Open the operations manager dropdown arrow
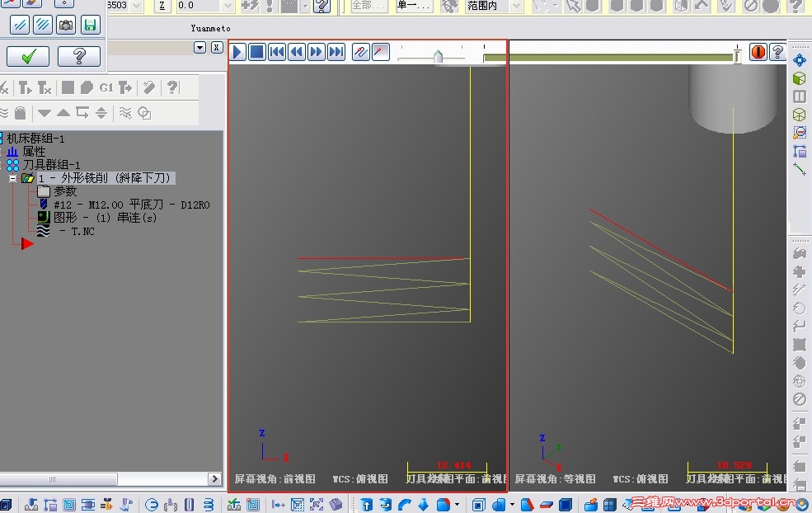The image size is (812, 513). point(199,48)
